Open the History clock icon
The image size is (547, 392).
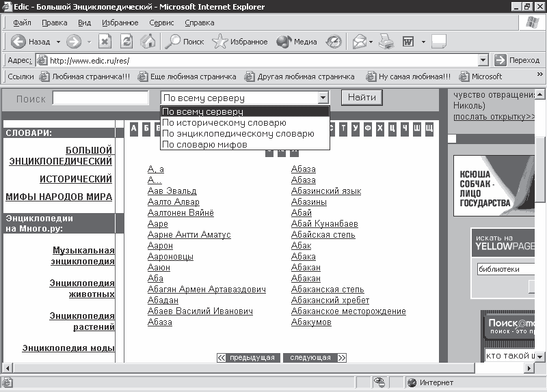click(334, 42)
